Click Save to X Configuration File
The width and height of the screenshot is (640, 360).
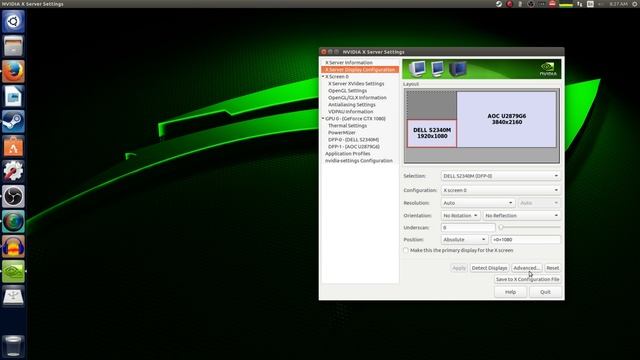pos(527,279)
